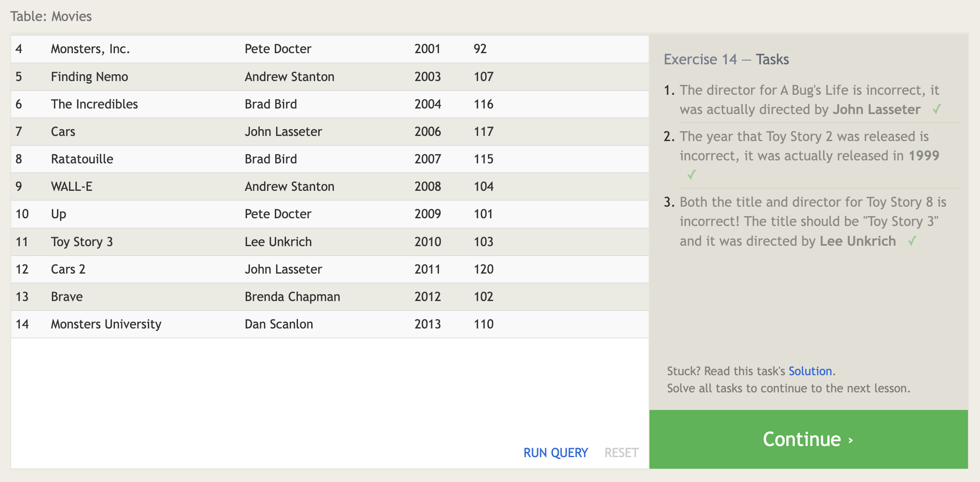Click the checkmark below the Toy Story 2 task
Image resolution: width=980 pixels, height=482 pixels.
[691, 175]
